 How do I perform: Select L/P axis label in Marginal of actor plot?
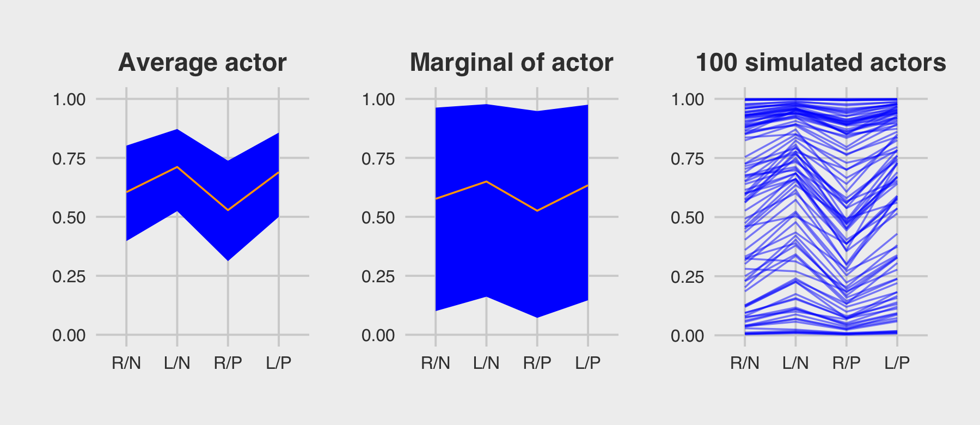[588, 363]
